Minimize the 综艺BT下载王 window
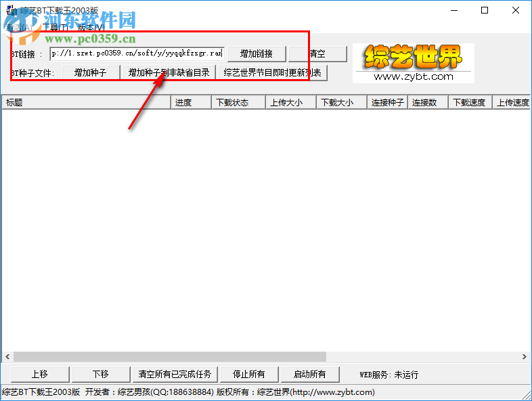The image size is (532, 401). coord(454,10)
